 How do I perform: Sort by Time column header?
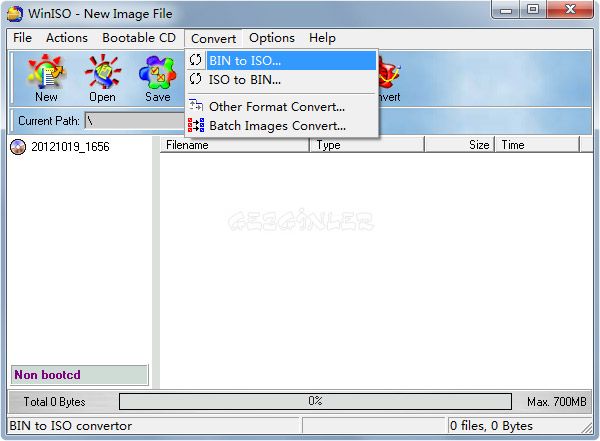(x=537, y=145)
